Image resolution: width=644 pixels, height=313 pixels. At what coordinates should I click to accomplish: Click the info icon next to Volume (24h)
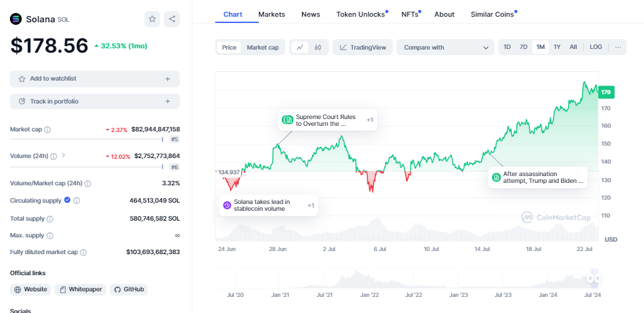click(x=54, y=156)
